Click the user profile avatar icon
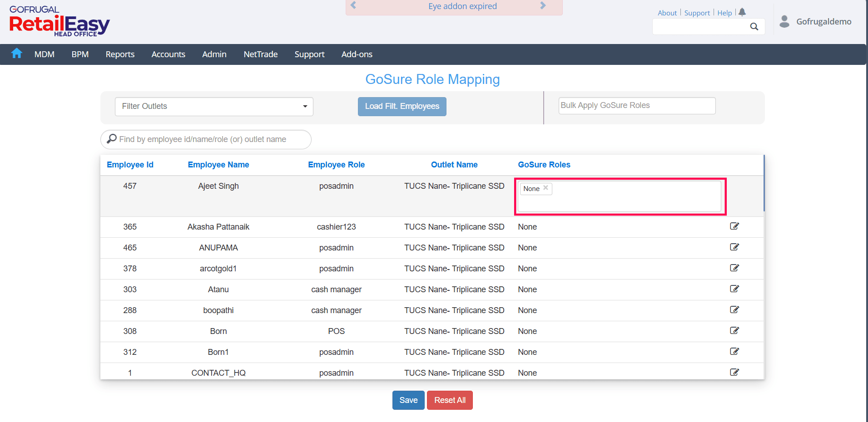Screen dimensions: 868x422 784,21
